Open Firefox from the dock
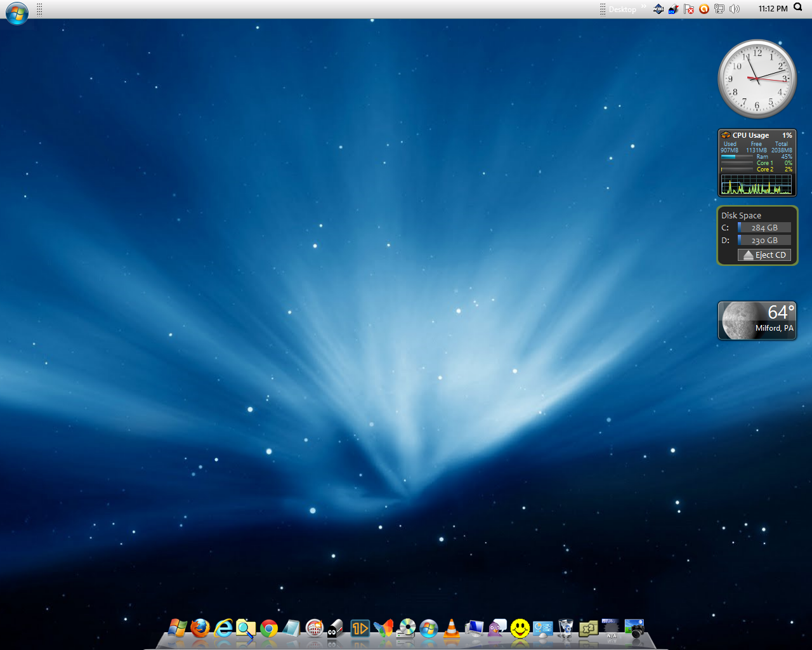This screenshot has width=812, height=650. [200, 628]
